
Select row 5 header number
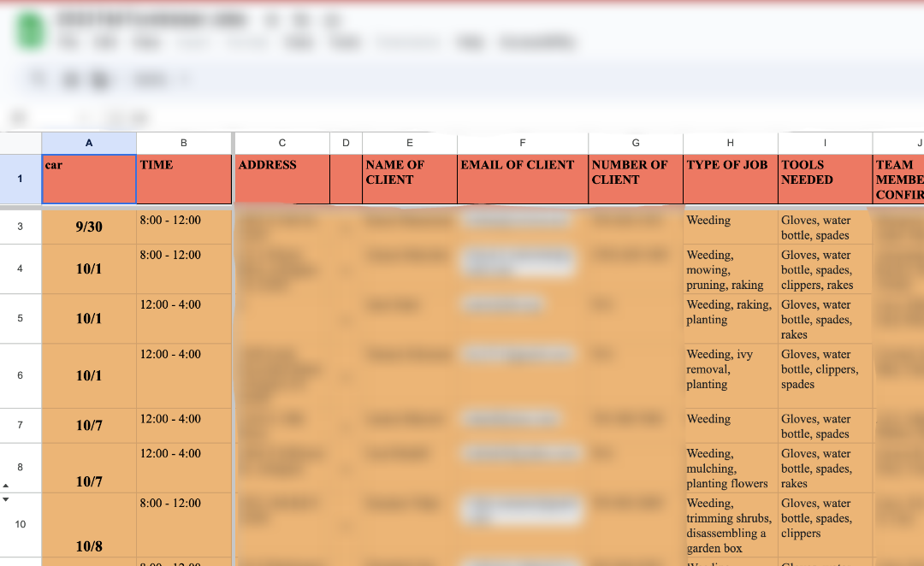click(x=21, y=318)
